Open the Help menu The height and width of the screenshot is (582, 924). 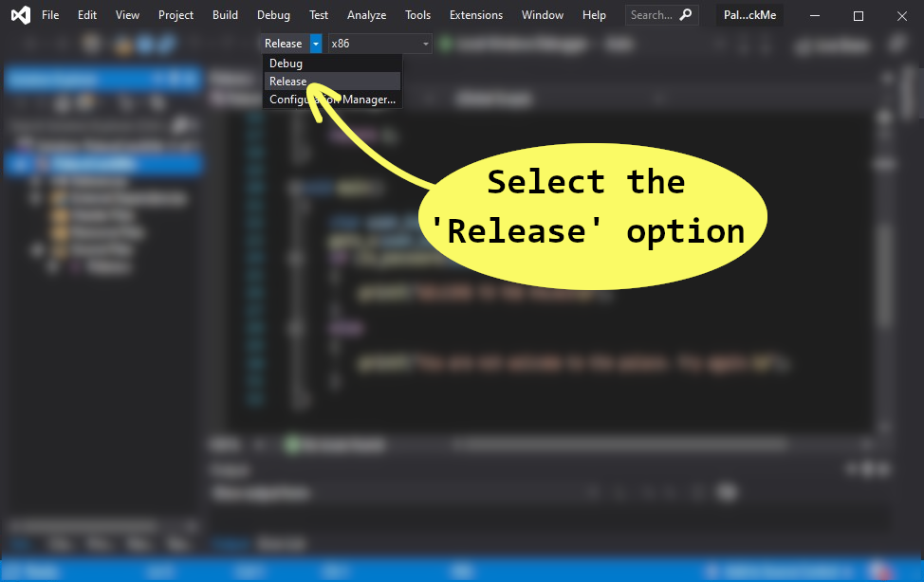(594, 15)
